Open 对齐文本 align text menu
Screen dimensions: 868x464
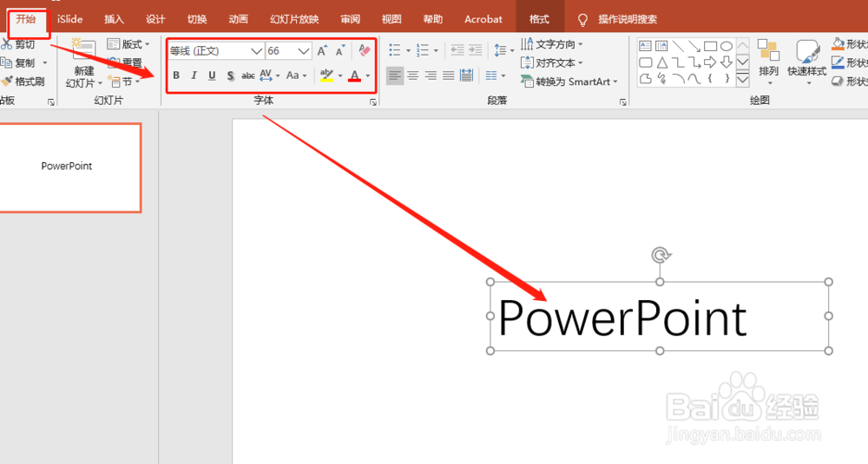pyautogui.click(x=551, y=63)
